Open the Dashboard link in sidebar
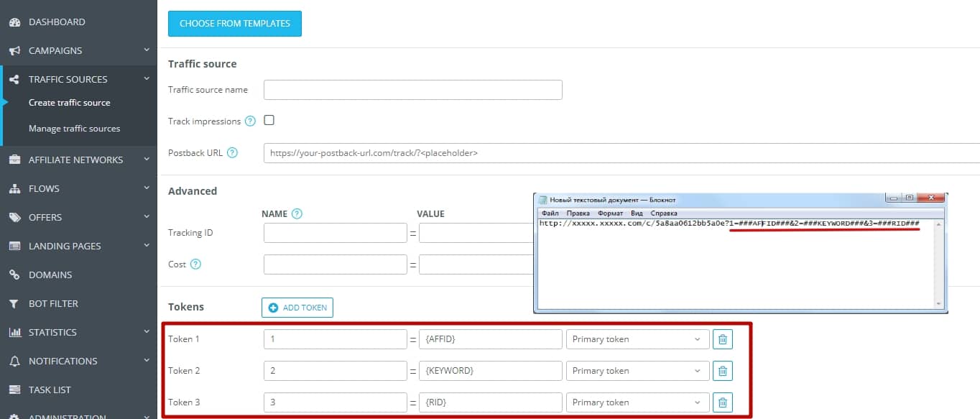 pos(57,22)
